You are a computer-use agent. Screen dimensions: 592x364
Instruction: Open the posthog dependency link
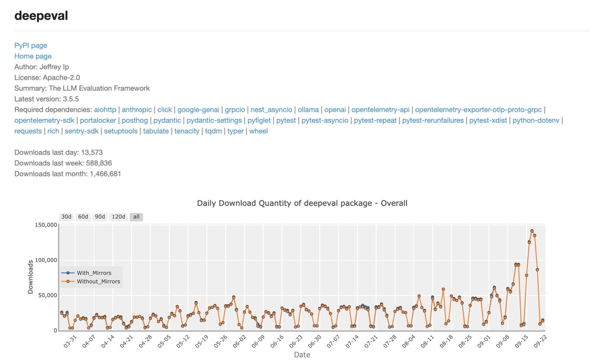[x=135, y=120]
